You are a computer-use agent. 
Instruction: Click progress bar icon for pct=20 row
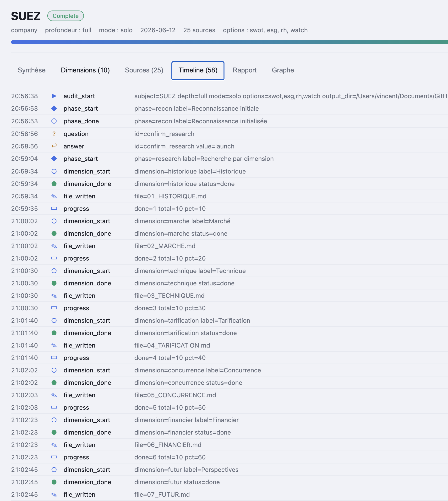click(54, 258)
